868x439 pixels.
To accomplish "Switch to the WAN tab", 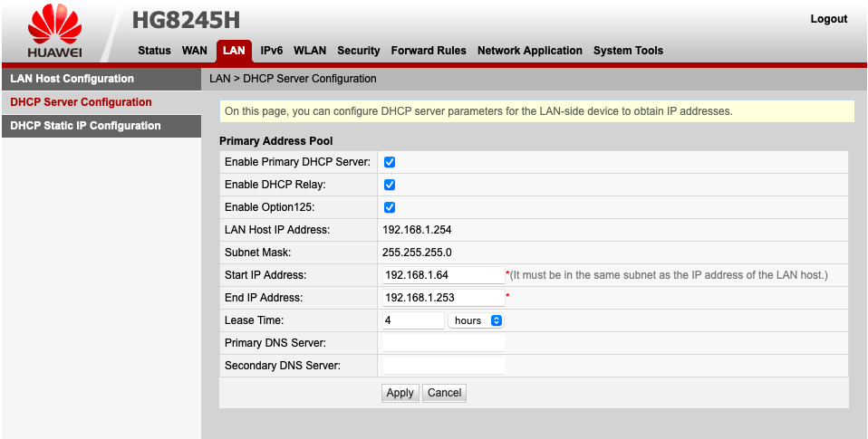I will pyautogui.click(x=195, y=51).
